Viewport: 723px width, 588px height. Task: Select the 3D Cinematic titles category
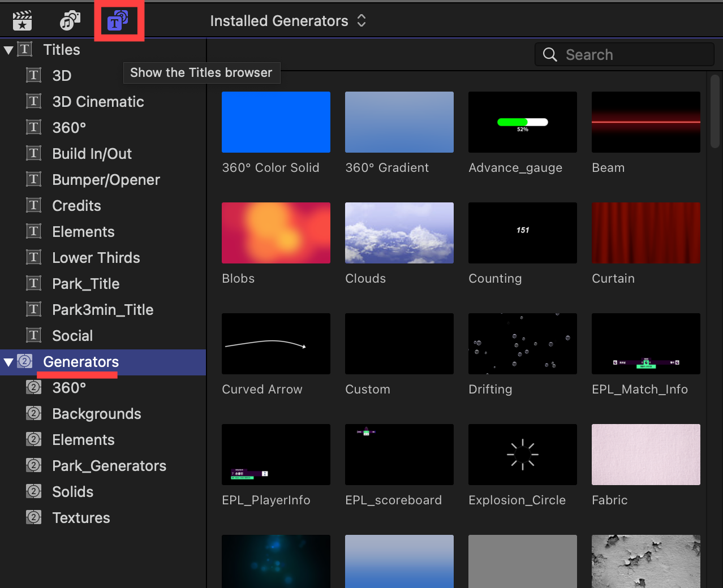click(x=103, y=101)
